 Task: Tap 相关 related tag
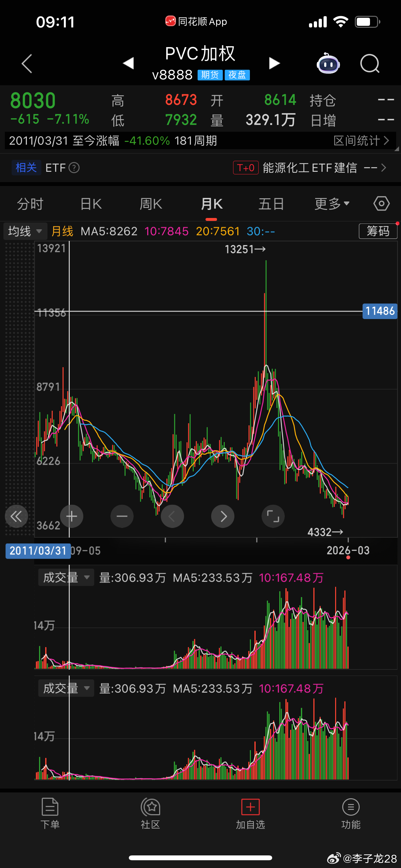click(26, 168)
